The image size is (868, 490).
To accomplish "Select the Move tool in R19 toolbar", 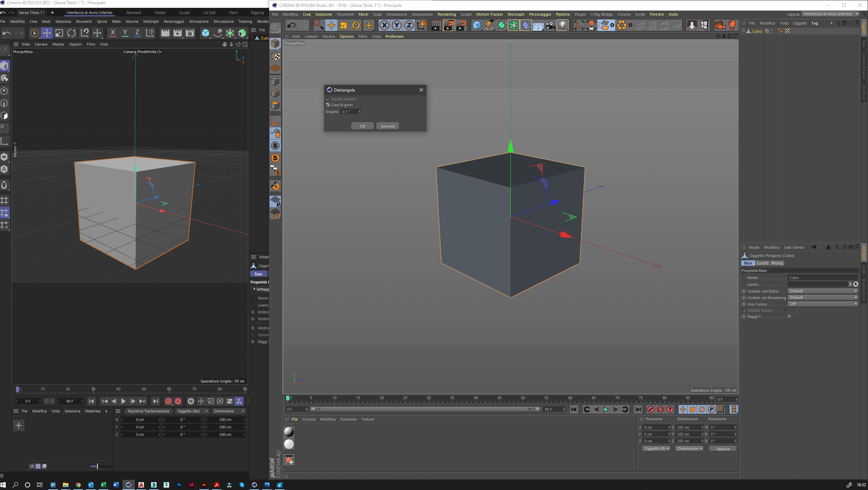I will [x=331, y=25].
